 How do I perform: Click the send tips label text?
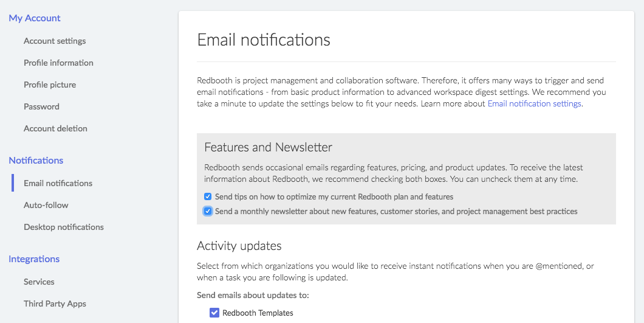tap(334, 196)
